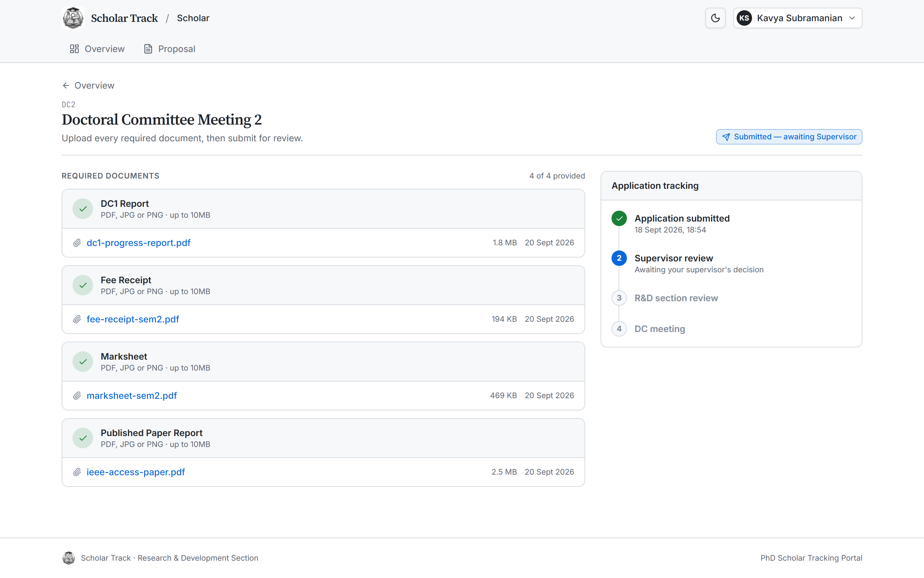Click the paperclip icon beside marksheet-sem2.pdf

coord(77,396)
